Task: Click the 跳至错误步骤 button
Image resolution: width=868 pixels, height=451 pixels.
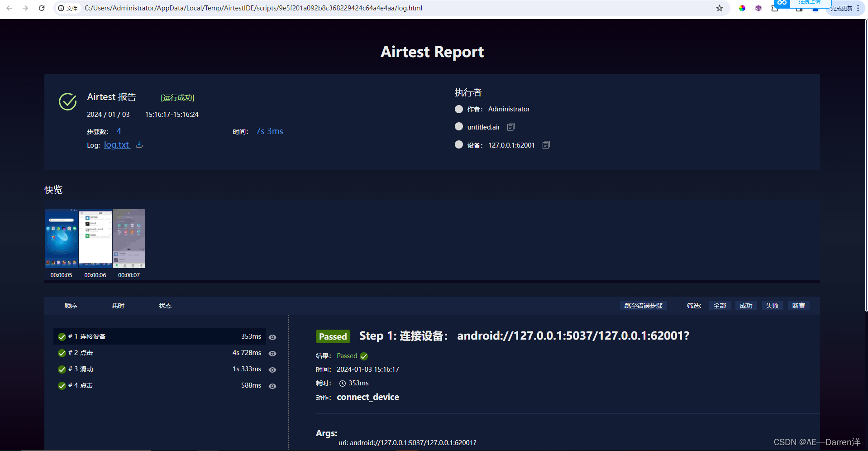Action: coord(643,306)
